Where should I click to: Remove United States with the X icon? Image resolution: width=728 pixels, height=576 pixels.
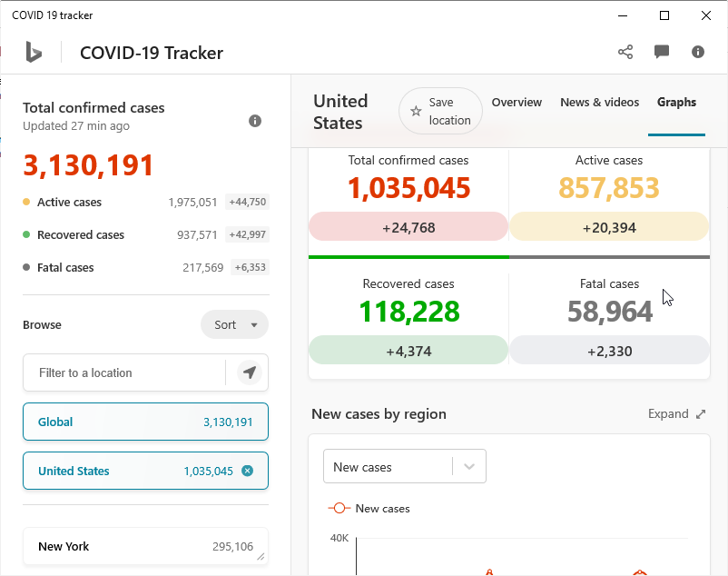click(x=248, y=471)
